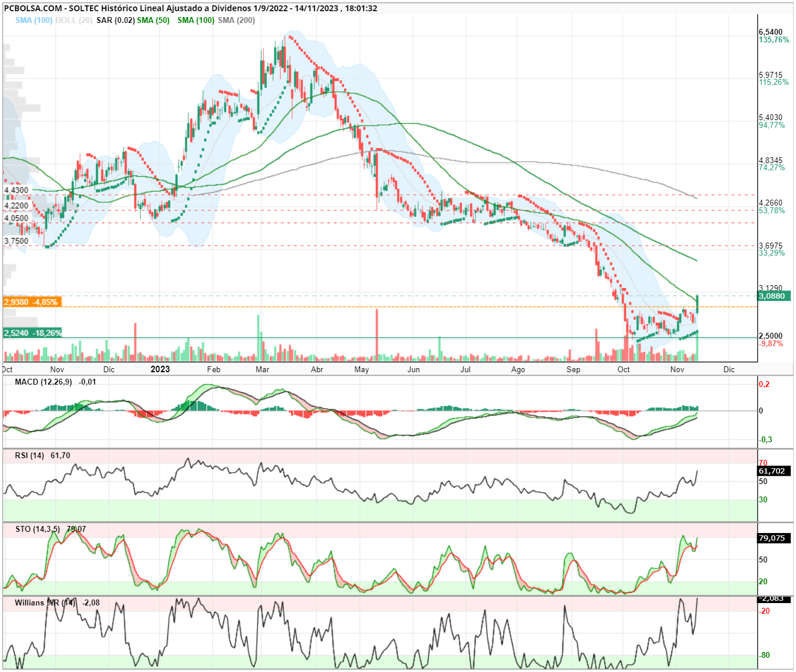Click the 4,2200 level label
Screen dimensions: 796x672
click(x=16, y=206)
